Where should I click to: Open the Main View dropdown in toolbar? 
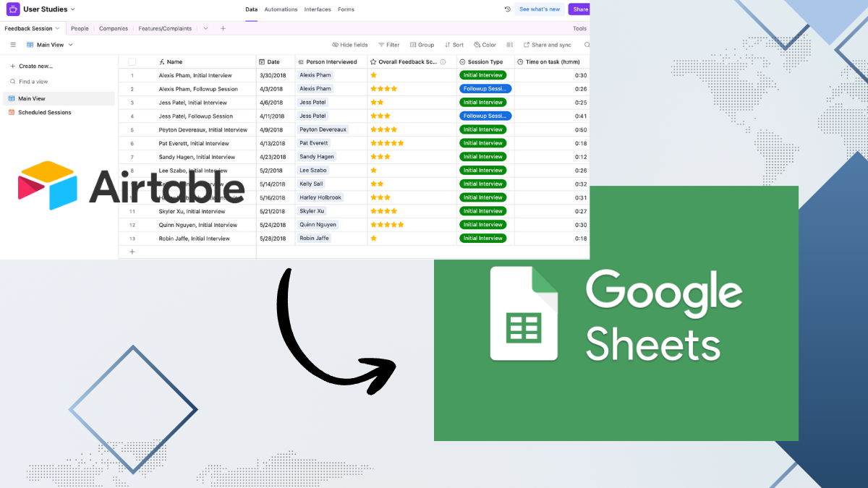coord(49,45)
